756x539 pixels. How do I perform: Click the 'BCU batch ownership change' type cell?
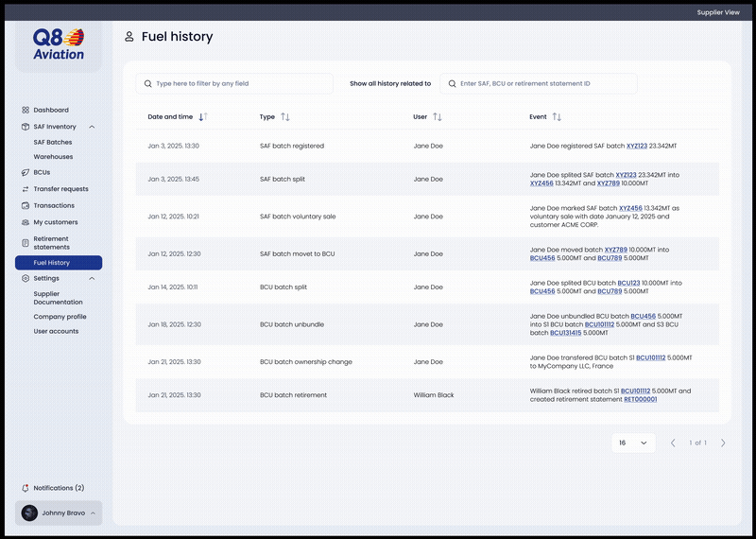coord(305,362)
